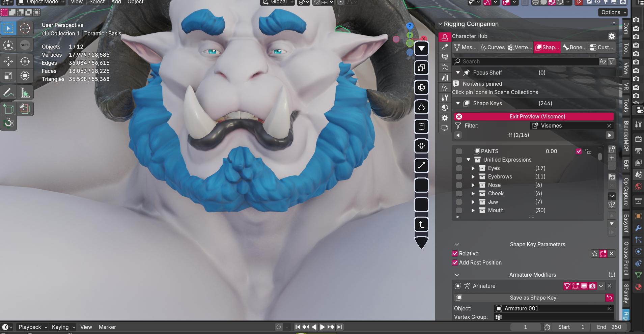This screenshot has width=644, height=334.
Task: Toggle the Relative checkbox
Action: 455,253
